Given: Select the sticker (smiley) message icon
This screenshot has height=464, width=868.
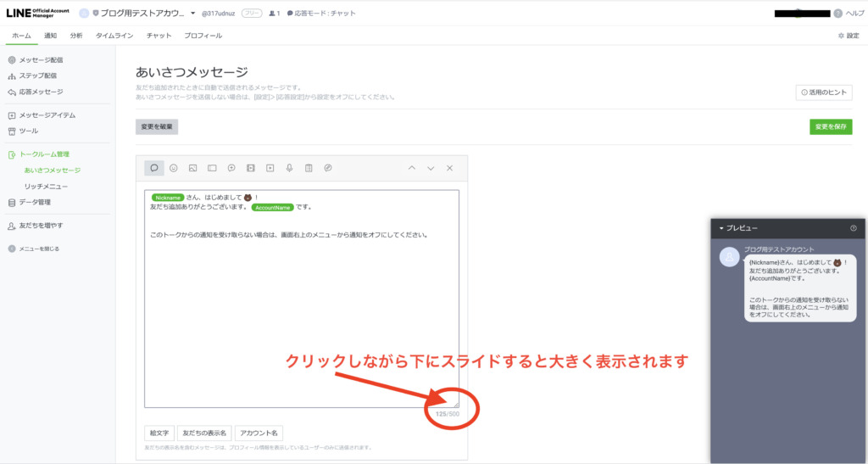Looking at the screenshot, I should pos(174,168).
